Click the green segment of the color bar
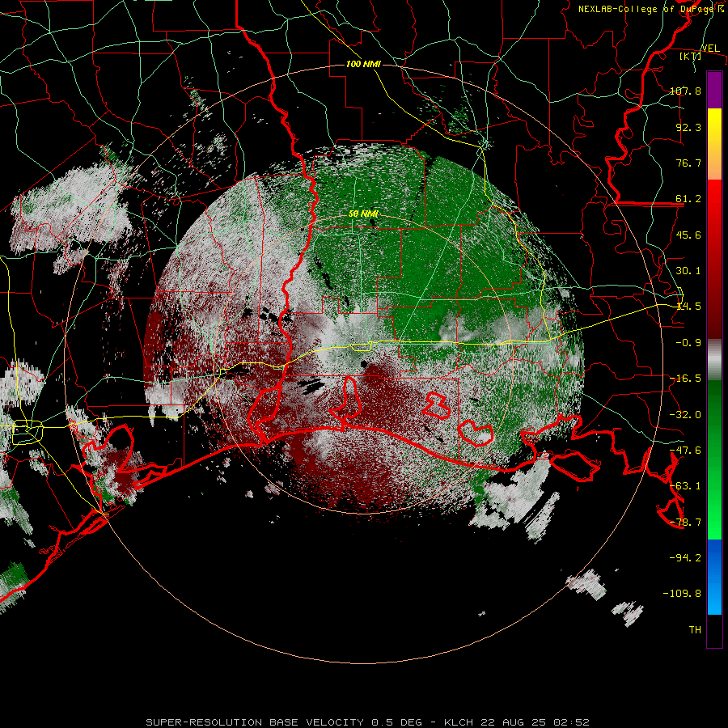This screenshot has height=728, width=728. click(x=714, y=459)
